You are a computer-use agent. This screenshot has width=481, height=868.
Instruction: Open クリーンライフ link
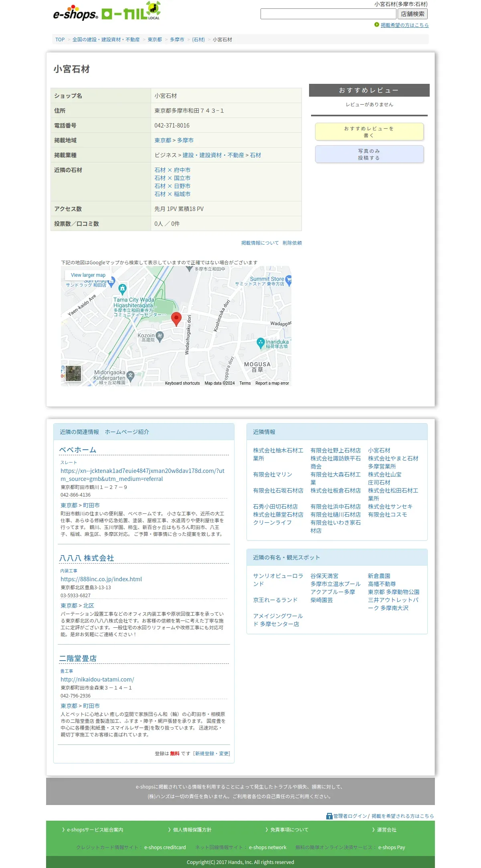coord(273,523)
